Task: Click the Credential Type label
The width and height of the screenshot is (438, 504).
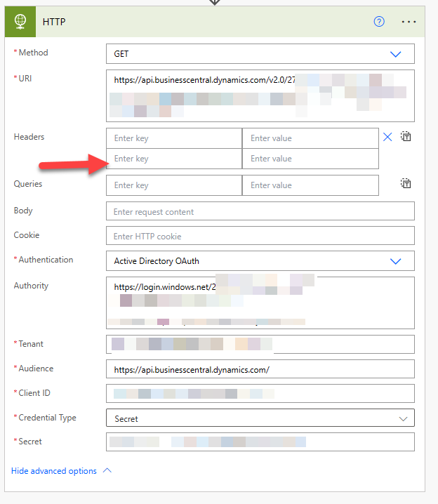Action: (x=47, y=418)
